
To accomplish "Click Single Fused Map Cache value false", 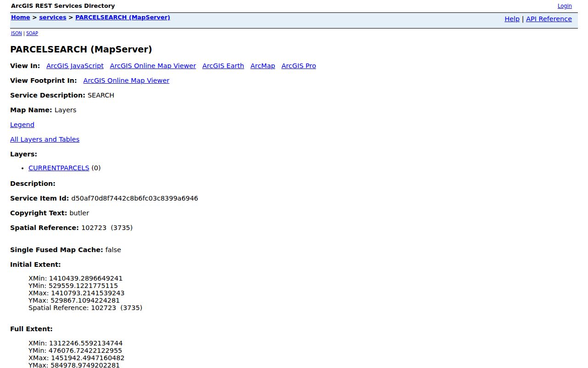I will tap(113, 250).
